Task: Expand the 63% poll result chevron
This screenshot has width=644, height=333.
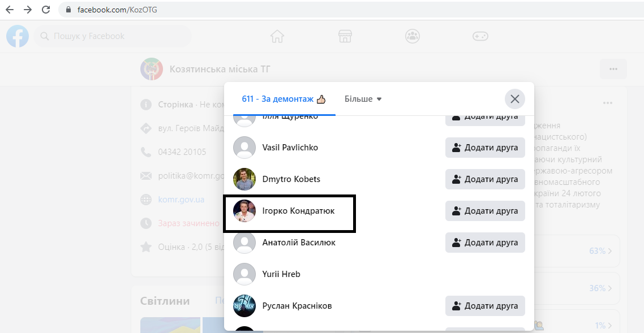Action: [609, 250]
